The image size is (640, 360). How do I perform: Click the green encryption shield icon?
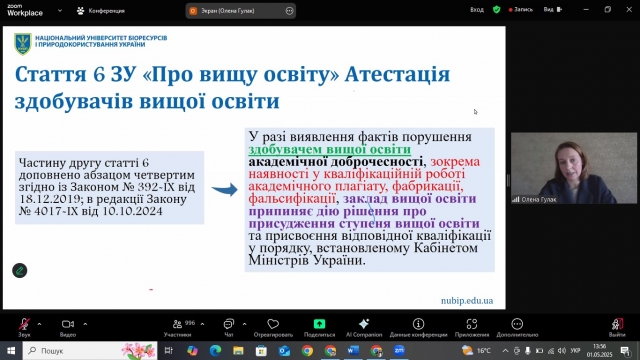point(496,9)
